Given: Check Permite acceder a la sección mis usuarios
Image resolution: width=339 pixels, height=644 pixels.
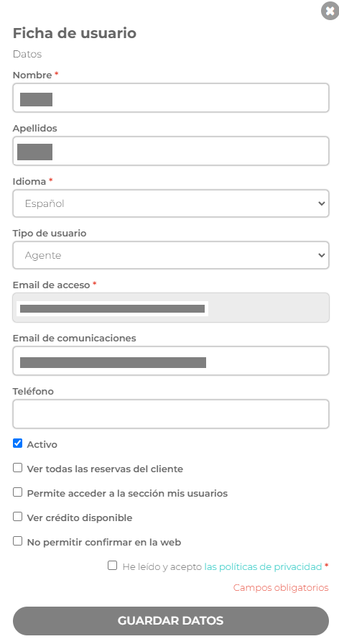Looking at the screenshot, I should 18,492.
